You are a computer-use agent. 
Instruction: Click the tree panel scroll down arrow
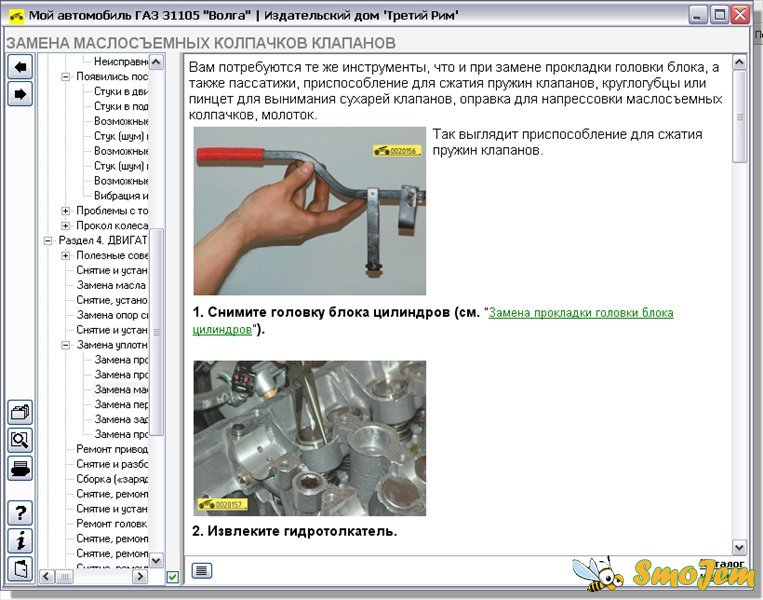(x=156, y=560)
